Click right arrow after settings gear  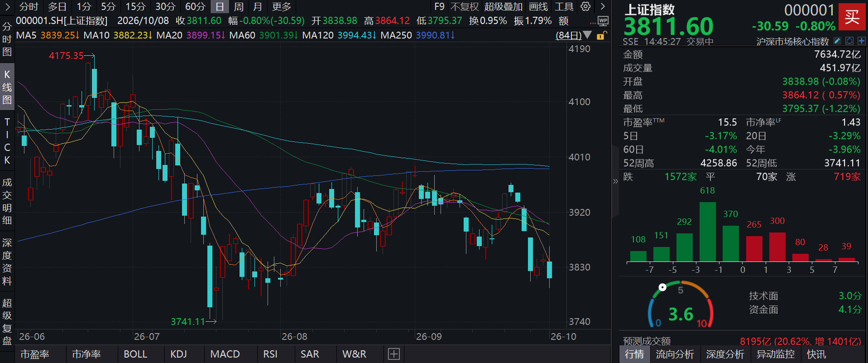pos(602,6)
